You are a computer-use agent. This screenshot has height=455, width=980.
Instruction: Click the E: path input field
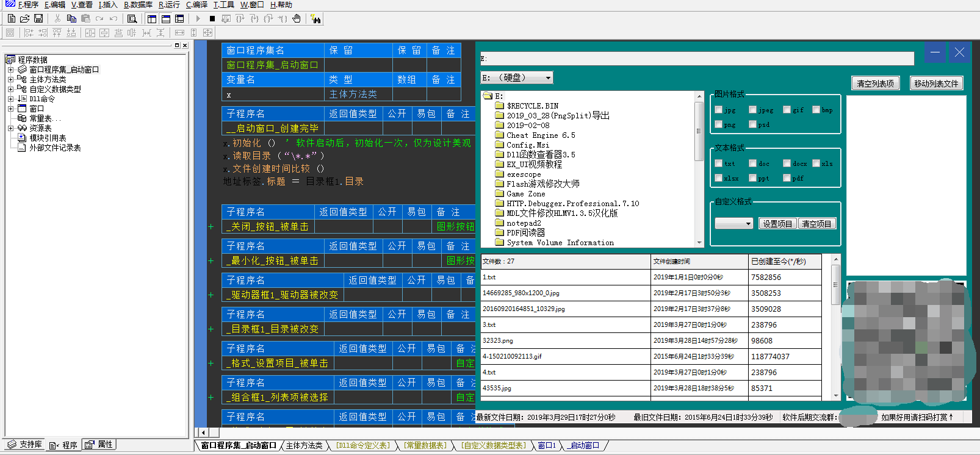(x=697, y=59)
